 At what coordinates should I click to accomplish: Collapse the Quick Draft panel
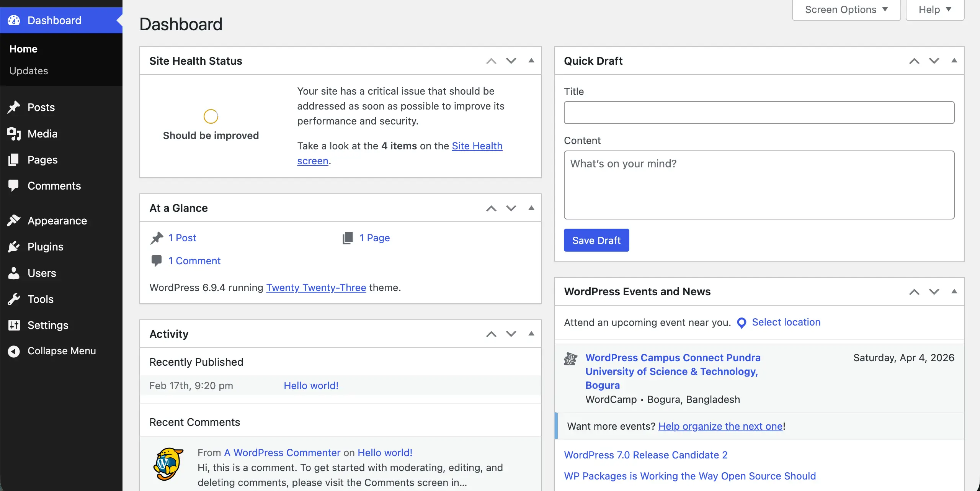(x=954, y=61)
